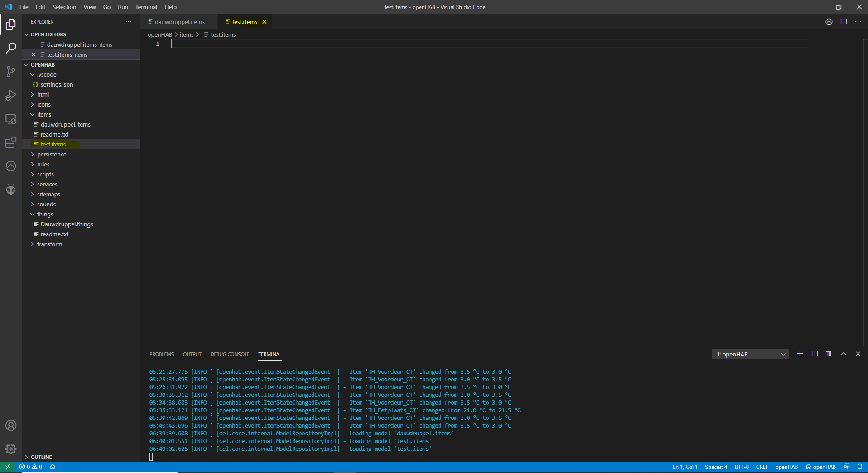Screen dimensions: 868x473
Task: Open the Remote Explorer view
Action: coord(11,119)
